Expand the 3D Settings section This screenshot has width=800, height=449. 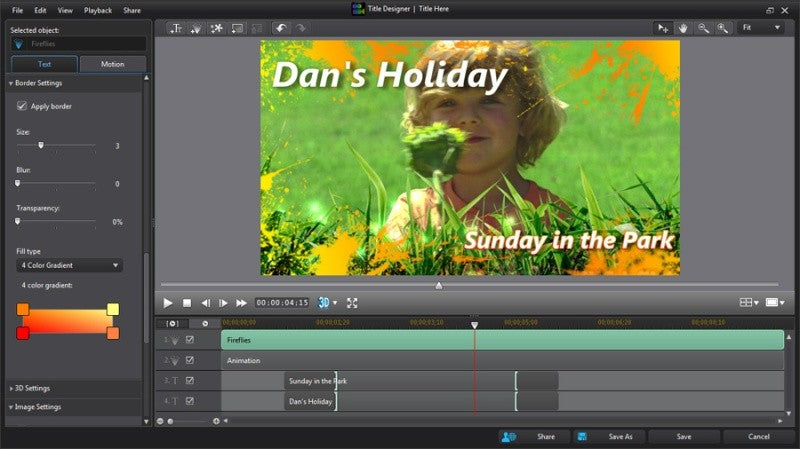coord(32,388)
